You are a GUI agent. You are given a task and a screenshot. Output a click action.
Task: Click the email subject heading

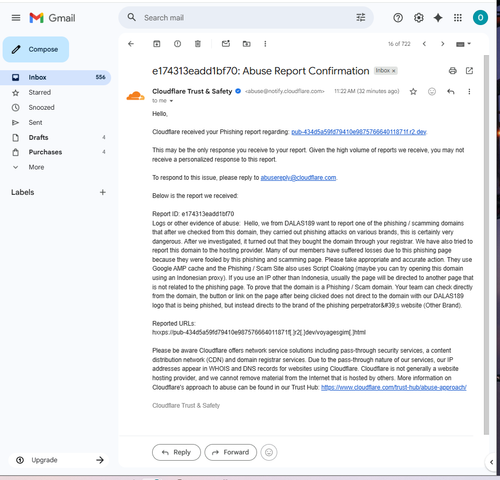click(x=261, y=71)
